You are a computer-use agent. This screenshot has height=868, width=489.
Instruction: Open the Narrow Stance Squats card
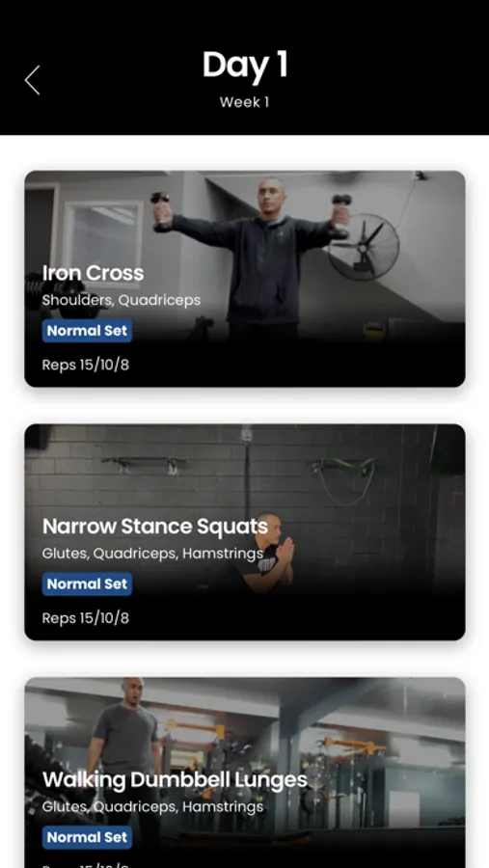point(245,532)
